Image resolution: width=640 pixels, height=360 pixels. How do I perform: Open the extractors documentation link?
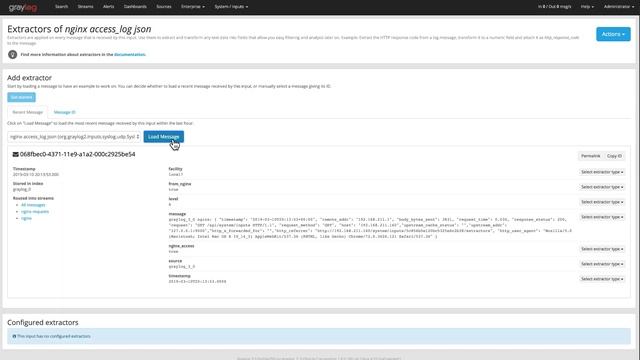point(129,54)
